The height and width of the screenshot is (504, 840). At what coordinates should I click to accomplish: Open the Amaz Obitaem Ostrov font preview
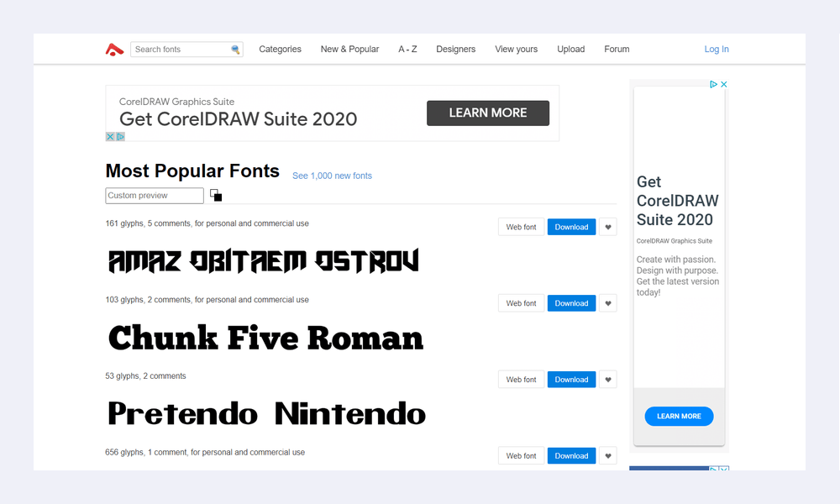[x=264, y=261]
